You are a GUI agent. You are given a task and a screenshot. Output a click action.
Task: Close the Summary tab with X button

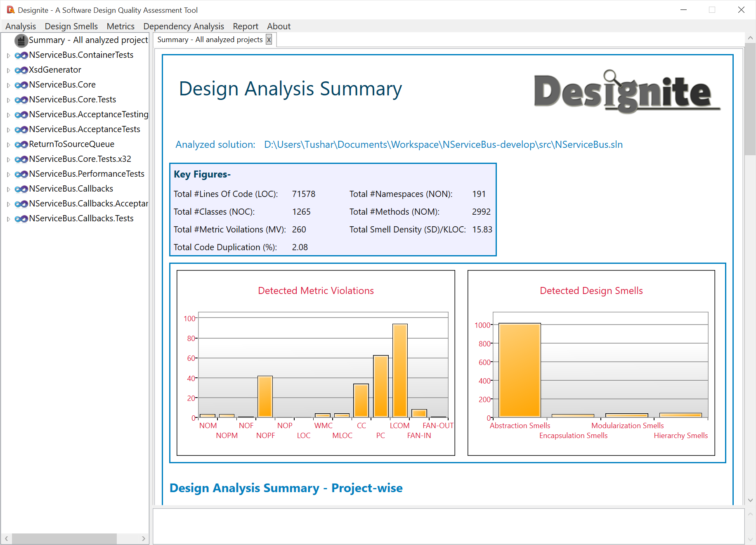click(269, 40)
